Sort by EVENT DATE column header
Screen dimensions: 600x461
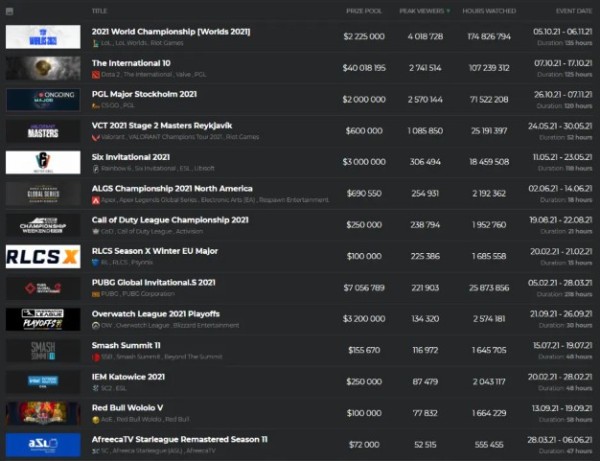(574, 11)
